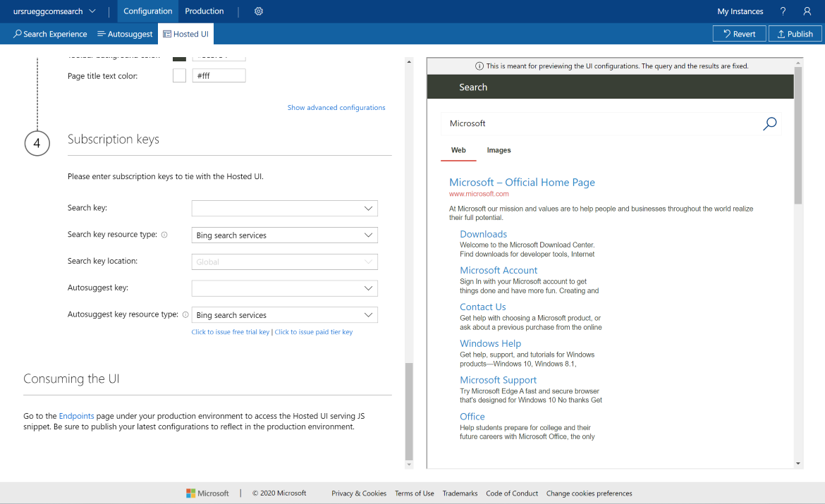Open Microsoft – Official Home Page result
This screenshot has width=825, height=504.
click(x=522, y=182)
